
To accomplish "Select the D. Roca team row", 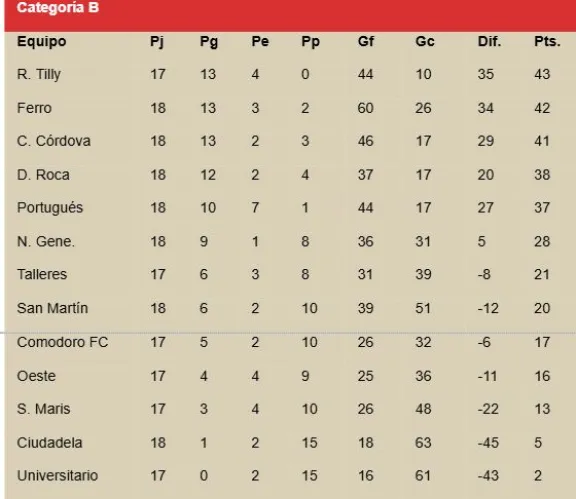I will [x=290, y=175].
